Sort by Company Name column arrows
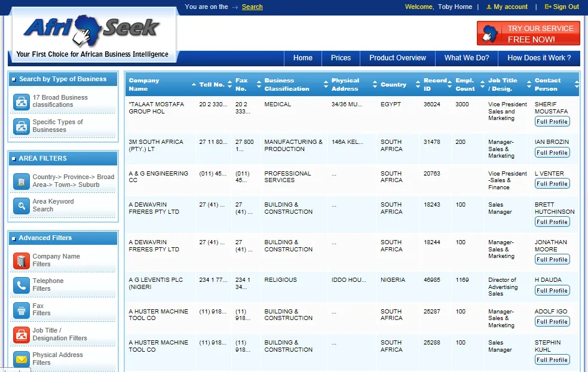Screen dimensions: 588x372 point(194,84)
